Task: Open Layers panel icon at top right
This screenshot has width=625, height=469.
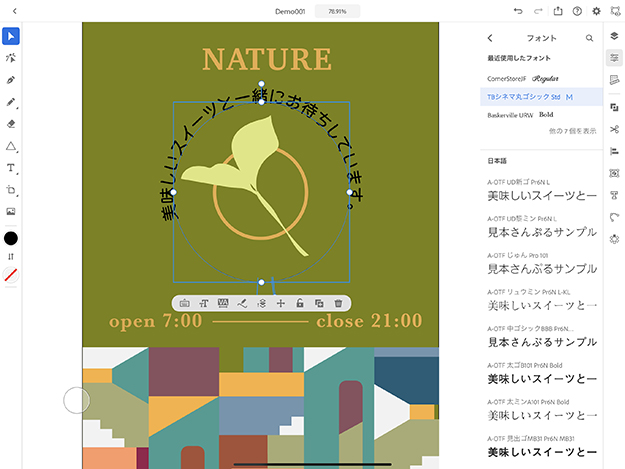Action: pyautogui.click(x=614, y=36)
